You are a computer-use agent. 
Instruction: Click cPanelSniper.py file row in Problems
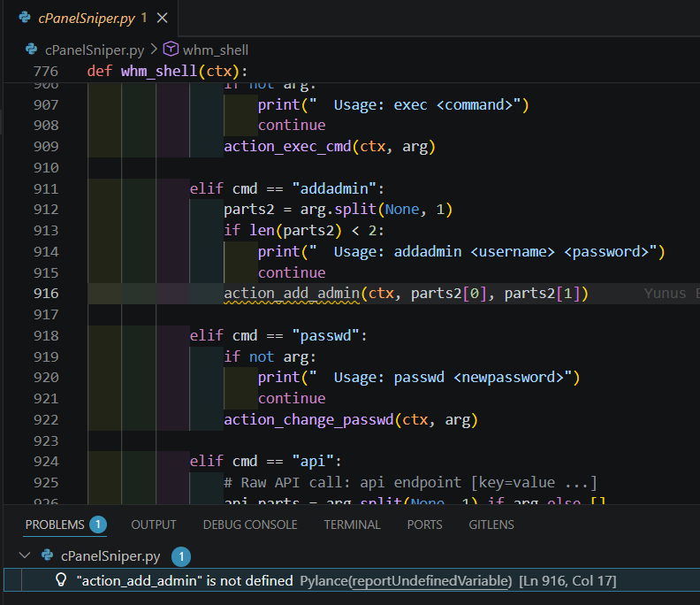pyautogui.click(x=352, y=556)
